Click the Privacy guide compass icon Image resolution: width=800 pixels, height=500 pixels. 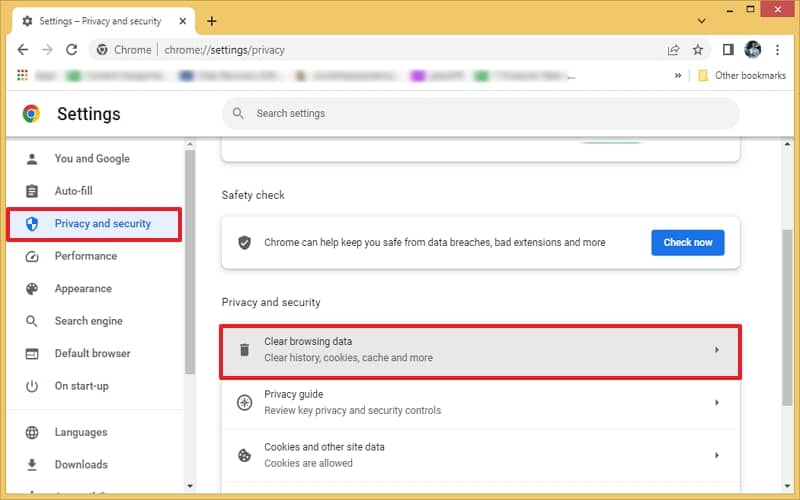244,403
